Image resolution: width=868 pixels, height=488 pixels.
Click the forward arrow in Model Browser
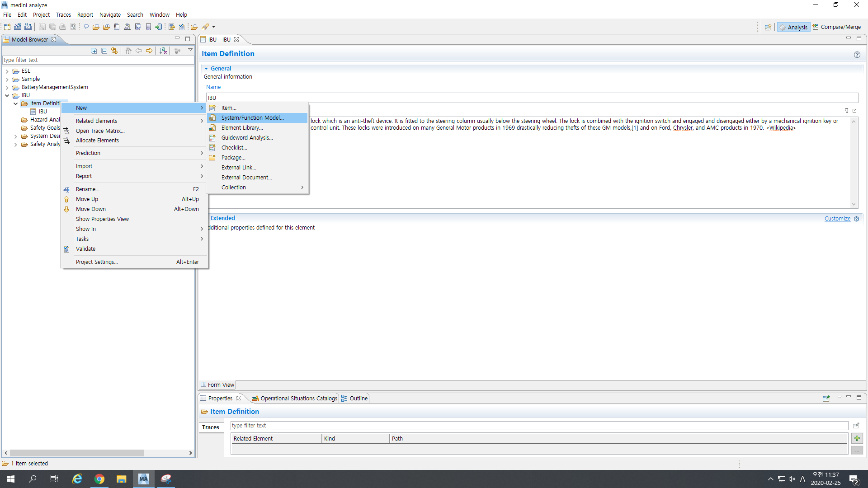(x=149, y=51)
